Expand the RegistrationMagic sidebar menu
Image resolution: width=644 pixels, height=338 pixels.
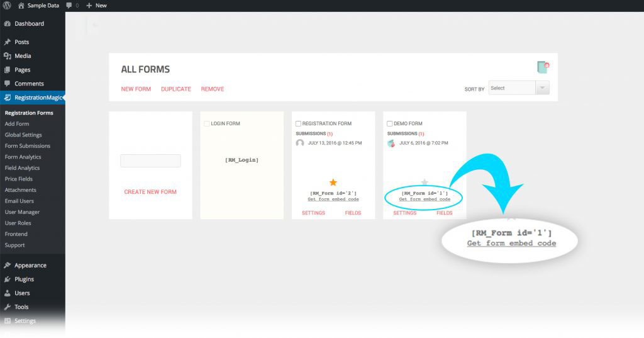[36, 98]
